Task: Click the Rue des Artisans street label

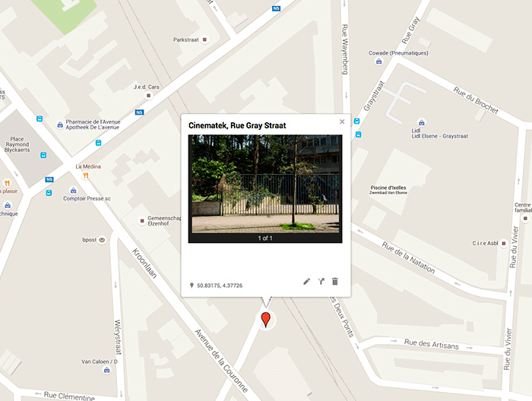Action: pos(431,344)
